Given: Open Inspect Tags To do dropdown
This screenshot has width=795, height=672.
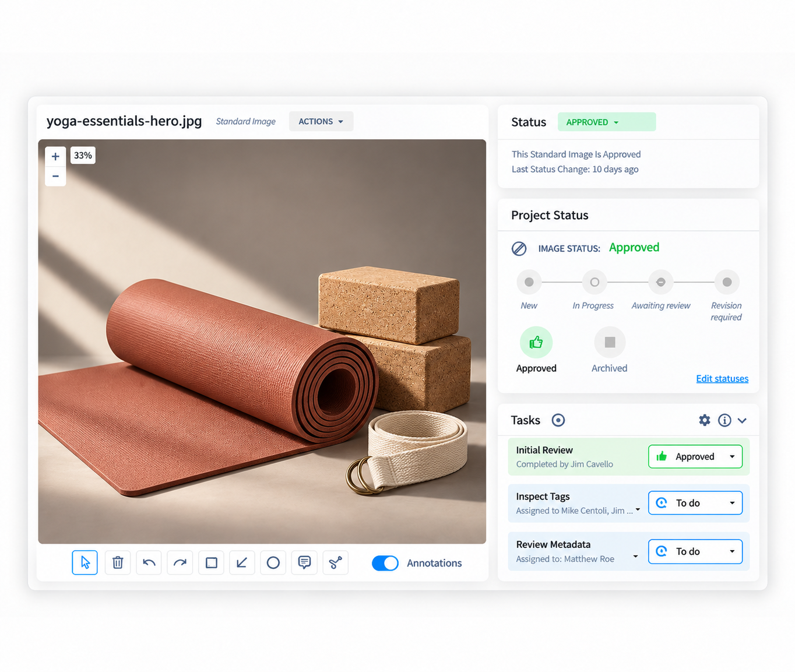Looking at the screenshot, I should (x=695, y=503).
